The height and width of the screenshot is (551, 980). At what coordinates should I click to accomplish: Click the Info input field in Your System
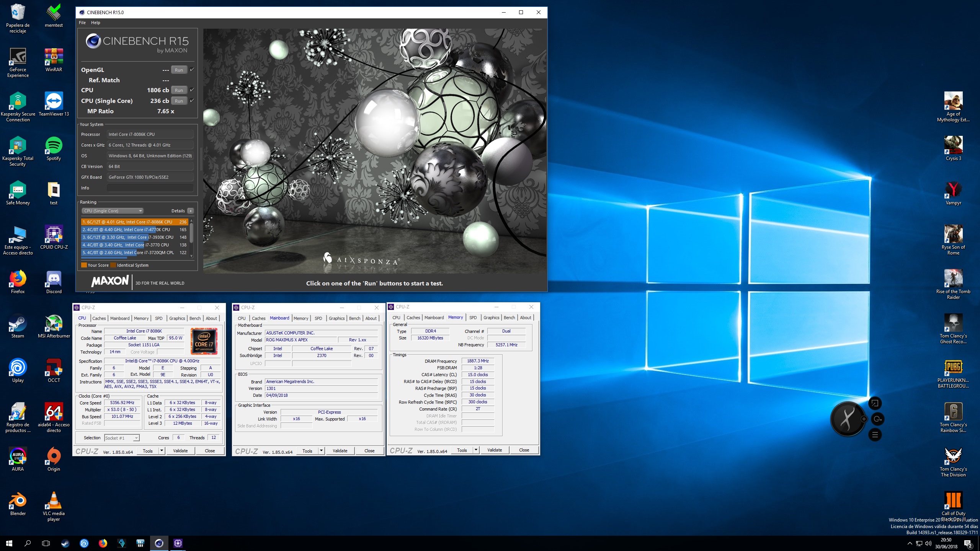pyautogui.click(x=150, y=188)
